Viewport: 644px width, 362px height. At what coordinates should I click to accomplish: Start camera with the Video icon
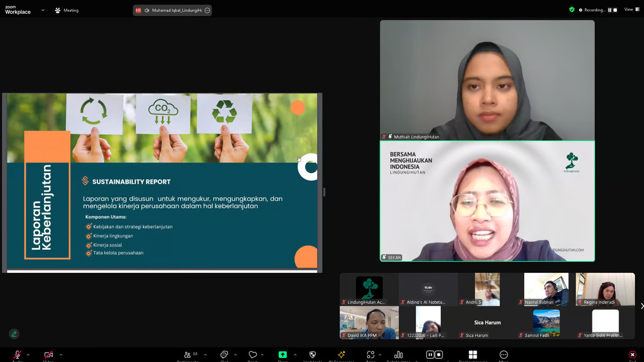[48, 354]
